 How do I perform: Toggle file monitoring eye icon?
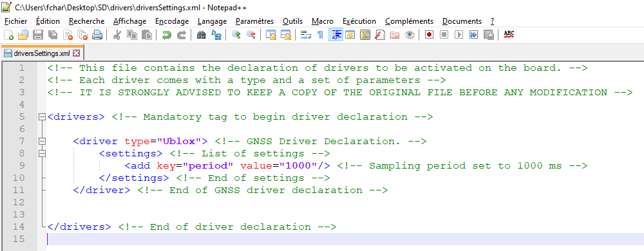tap(410, 35)
